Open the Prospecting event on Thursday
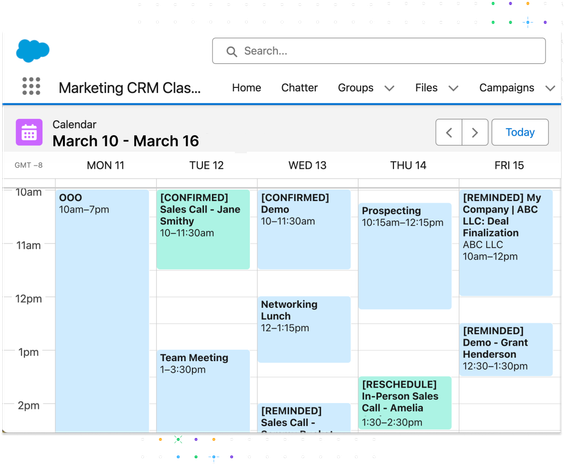The height and width of the screenshot is (466, 564). 405,256
